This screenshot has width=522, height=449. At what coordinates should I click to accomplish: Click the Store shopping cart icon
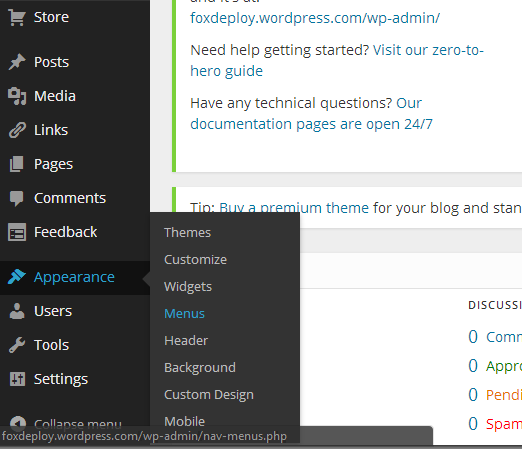tap(17, 17)
